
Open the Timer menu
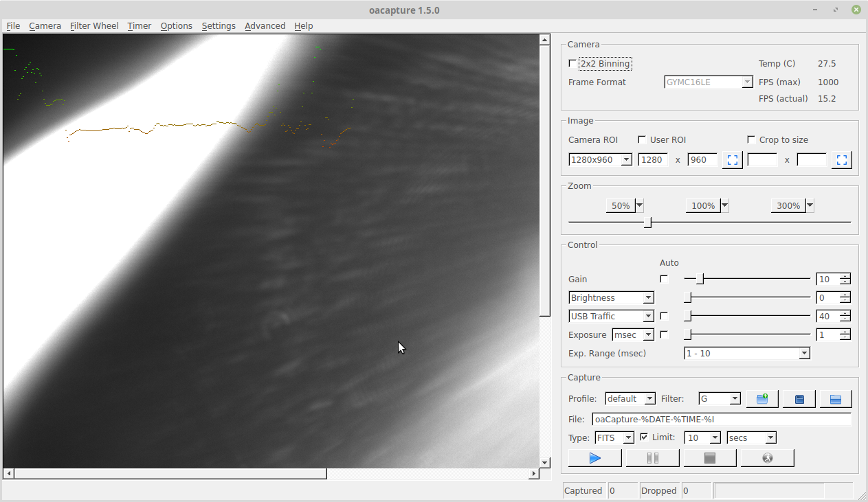click(139, 25)
